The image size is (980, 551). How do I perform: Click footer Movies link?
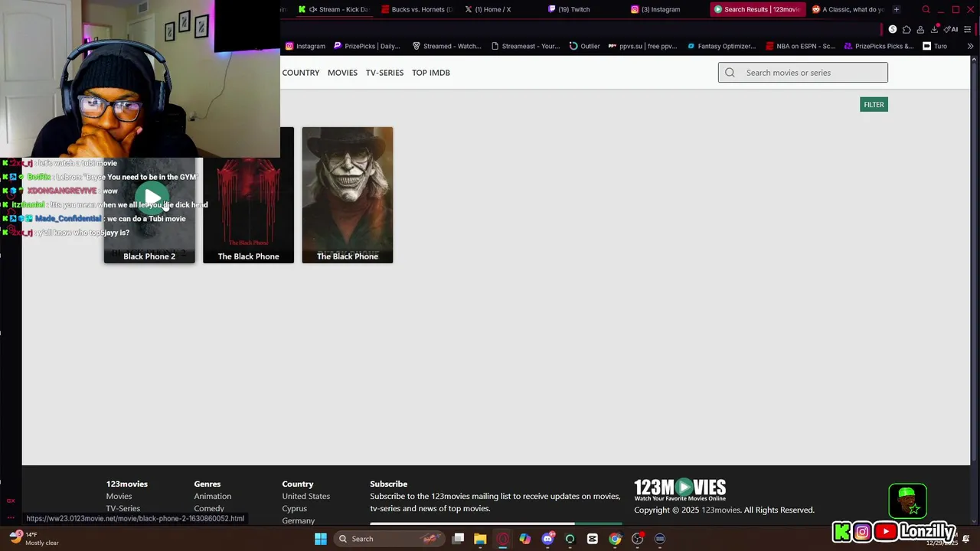119,496
